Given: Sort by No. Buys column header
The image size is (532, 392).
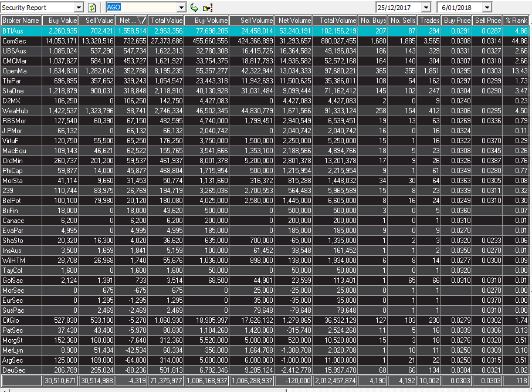Looking at the screenshot, I should click(x=373, y=21).
